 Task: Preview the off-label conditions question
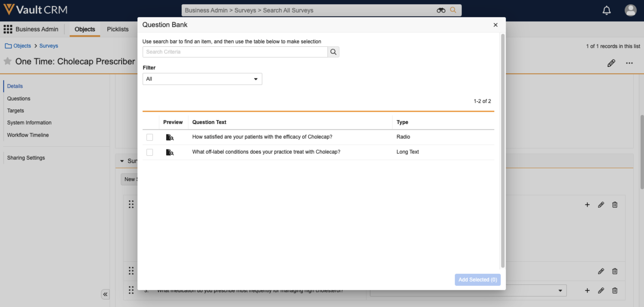pos(170,152)
